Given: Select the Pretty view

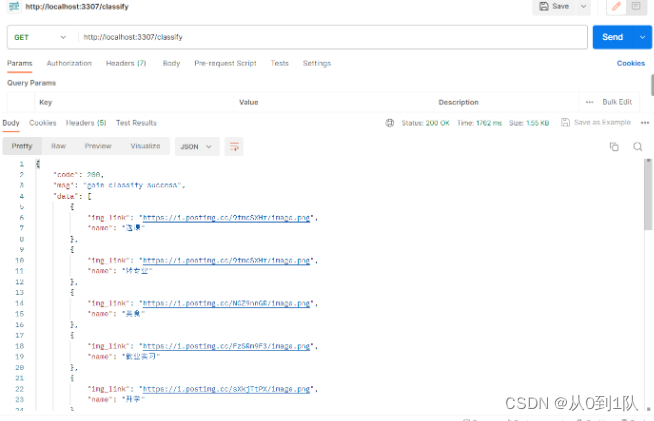Looking at the screenshot, I should pos(22,146).
